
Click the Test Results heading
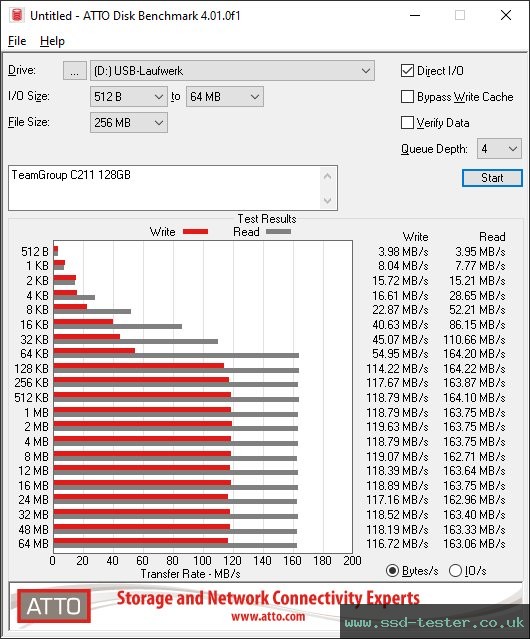pos(267,219)
